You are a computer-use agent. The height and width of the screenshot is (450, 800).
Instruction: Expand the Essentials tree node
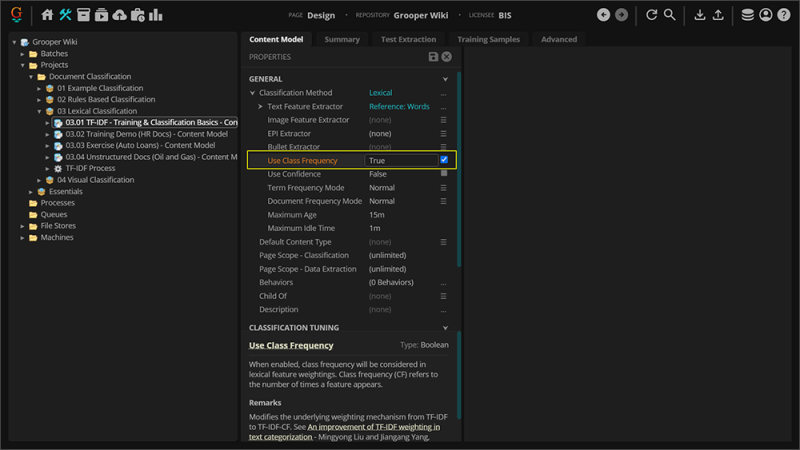click(x=30, y=191)
